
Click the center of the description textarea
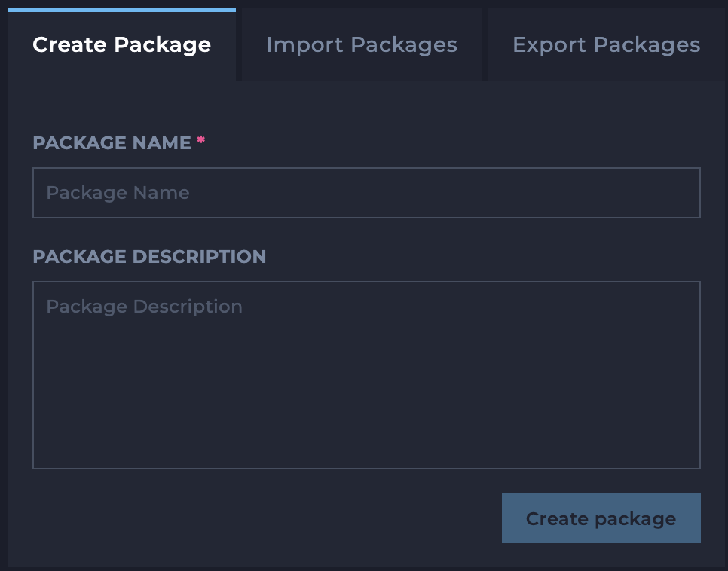366,374
